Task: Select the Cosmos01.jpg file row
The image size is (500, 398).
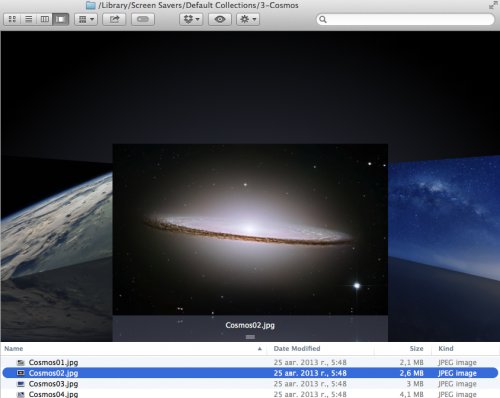Action: (250, 362)
